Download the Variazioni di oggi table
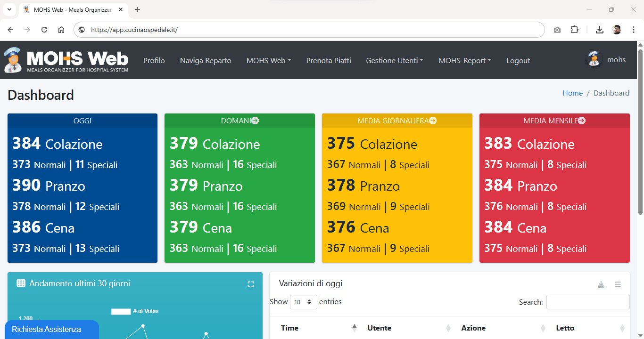Image resolution: width=644 pixels, height=339 pixels. click(x=601, y=284)
